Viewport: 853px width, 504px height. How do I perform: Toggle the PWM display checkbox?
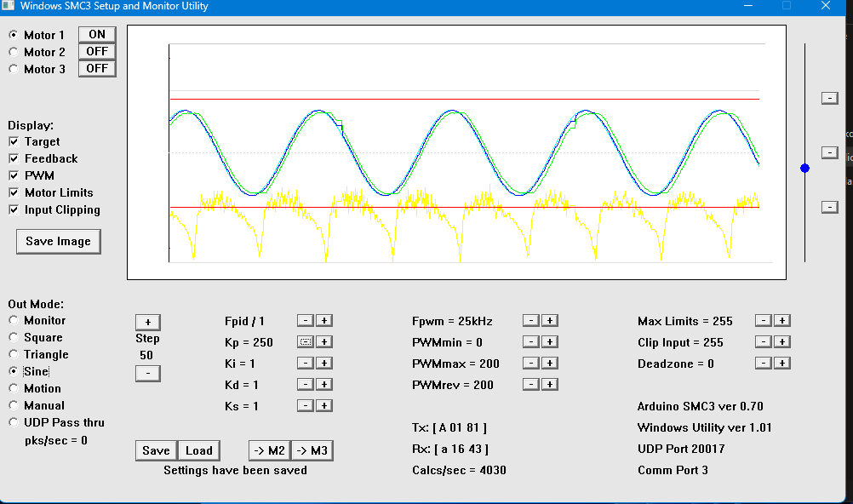tap(14, 176)
